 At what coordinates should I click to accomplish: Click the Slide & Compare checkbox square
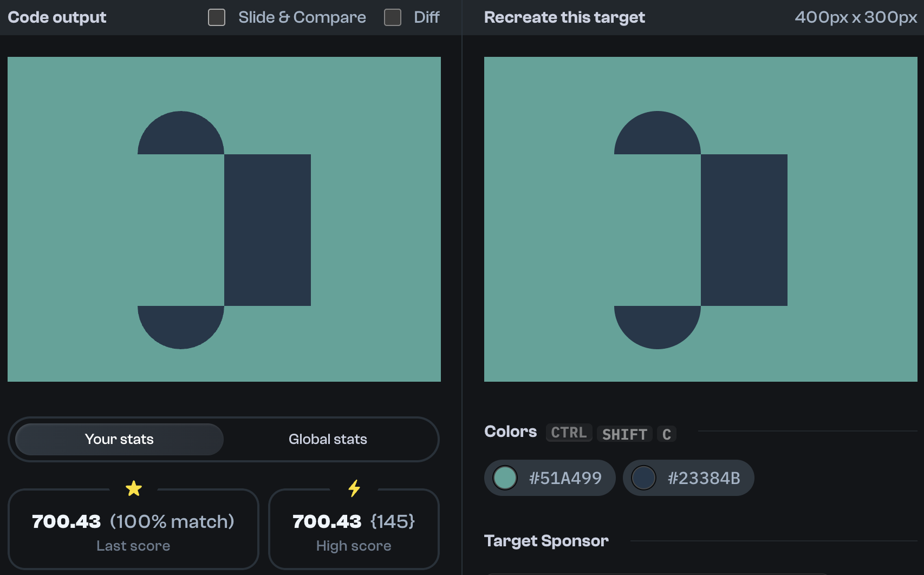[216, 17]
